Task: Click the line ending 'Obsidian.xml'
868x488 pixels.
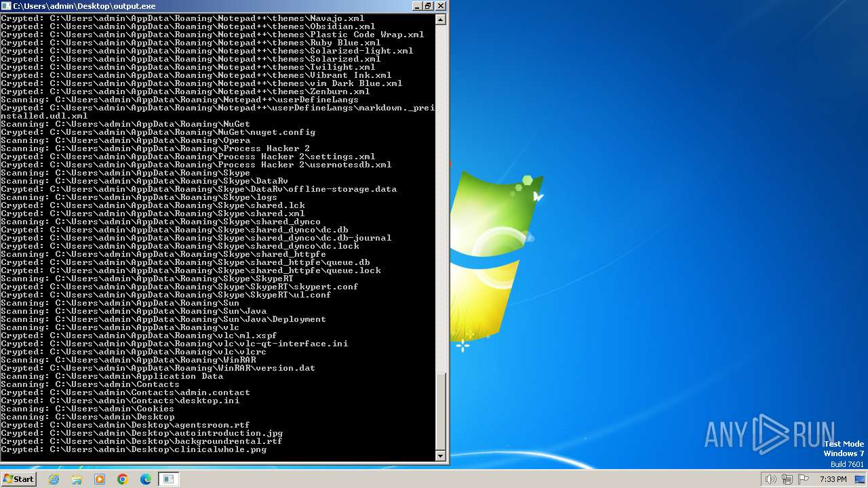Action: (188, 26)
